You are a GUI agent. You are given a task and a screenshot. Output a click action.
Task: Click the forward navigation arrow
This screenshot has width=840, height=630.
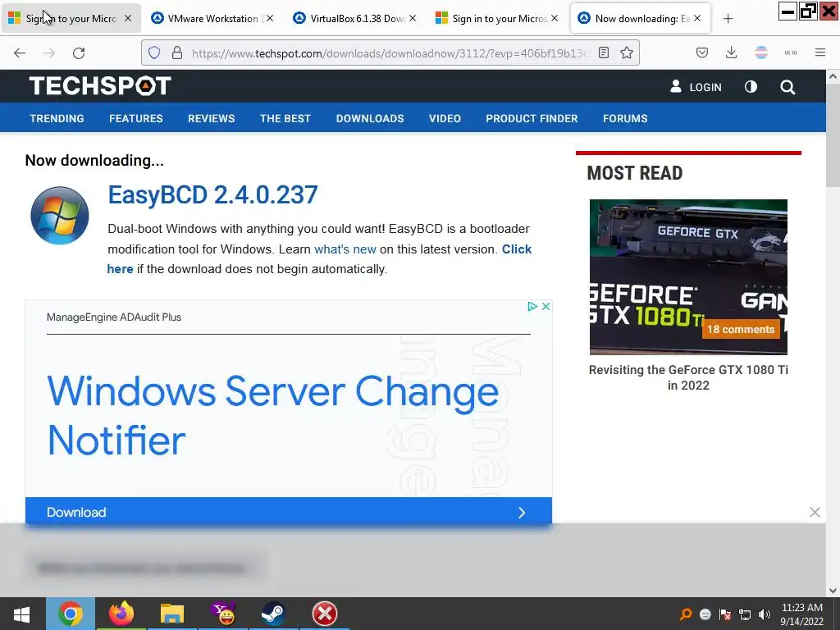point(49,52)
